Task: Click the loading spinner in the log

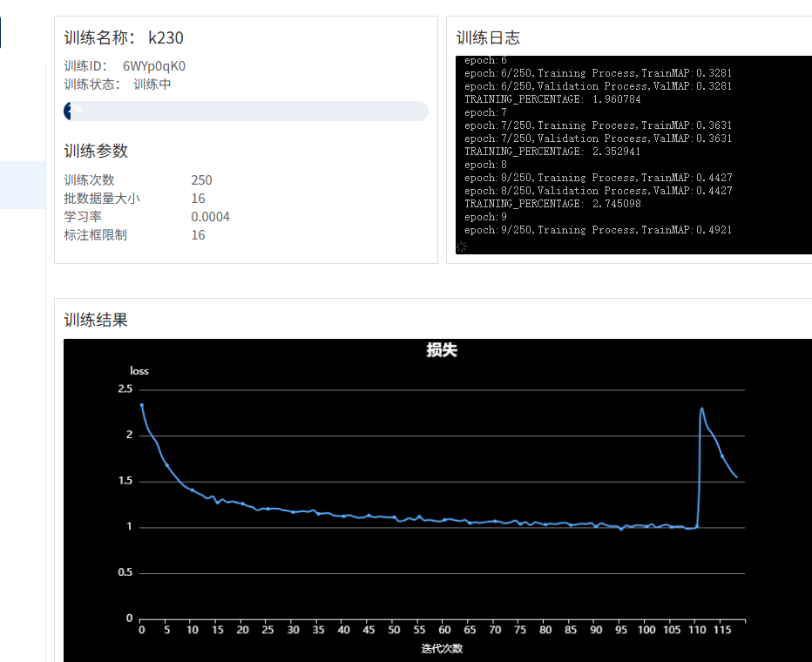Action: tap(462, 247)
